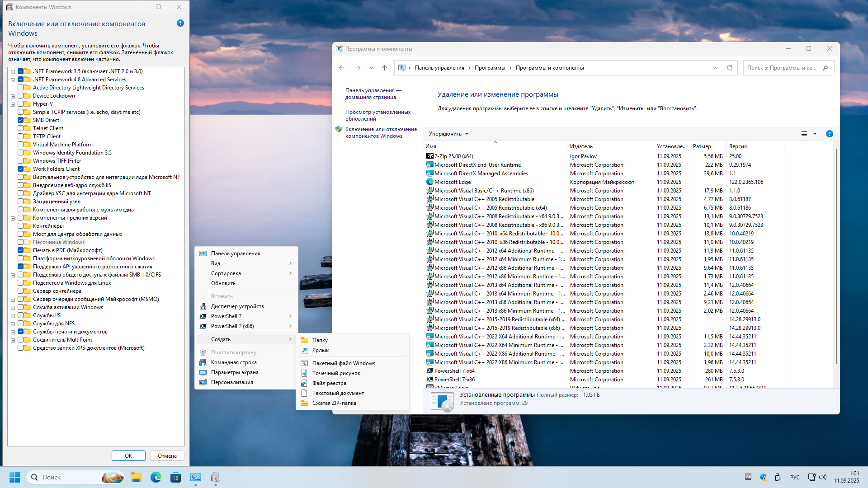
Task: Expand Компоненты прежних версий tree node
Action: click(x=13, y=218)
